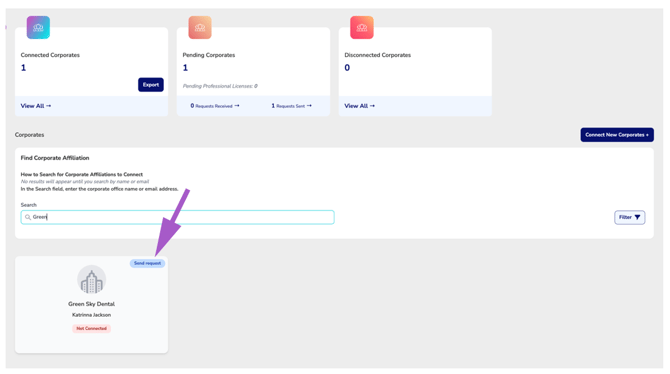Click the Pending Professional Licenses text
The width and height of the screenshot is (670, 374).
pyautogui.click(x=220, y=86)
